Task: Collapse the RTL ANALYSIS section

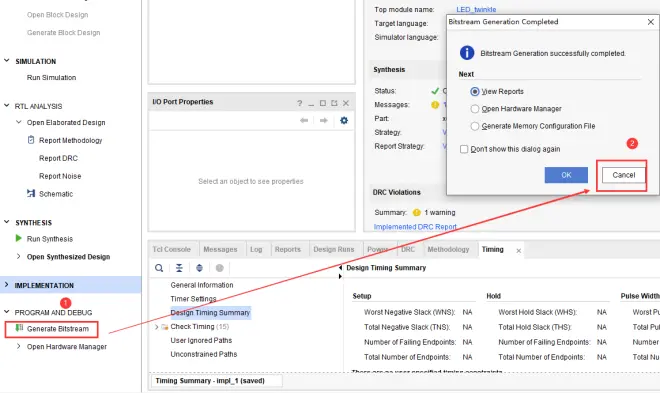Action: click(7, 106)
